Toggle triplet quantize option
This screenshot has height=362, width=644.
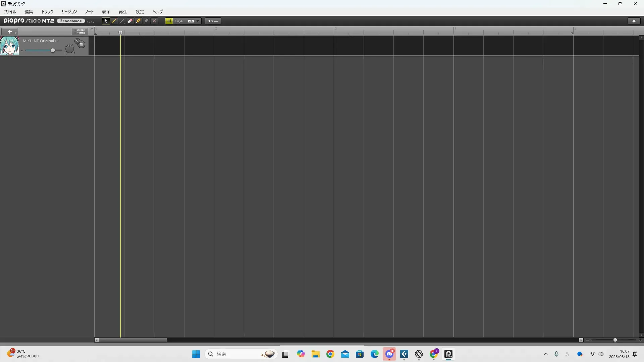click(191, 21)
